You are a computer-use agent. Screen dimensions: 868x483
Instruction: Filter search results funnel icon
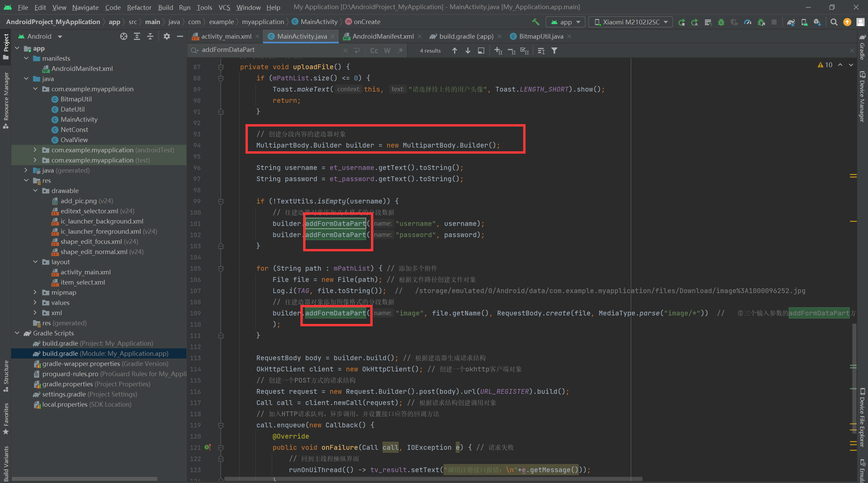tap(554, 51)
